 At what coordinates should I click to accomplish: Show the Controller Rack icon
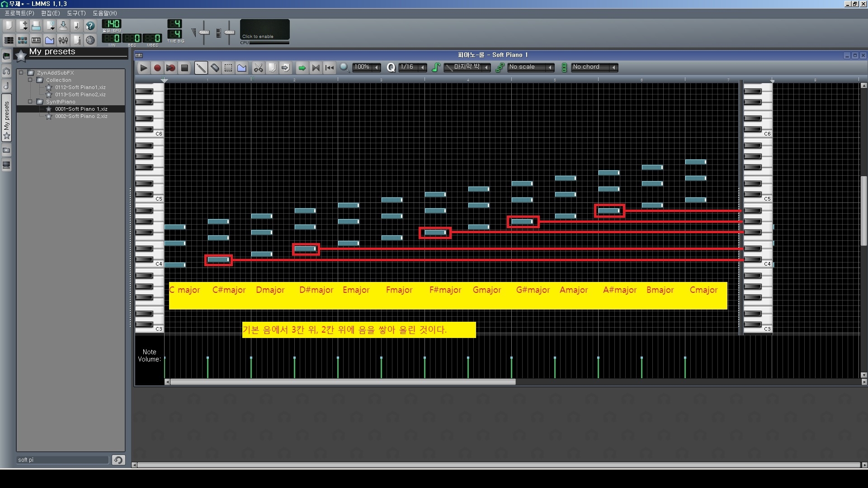[90, 40]
